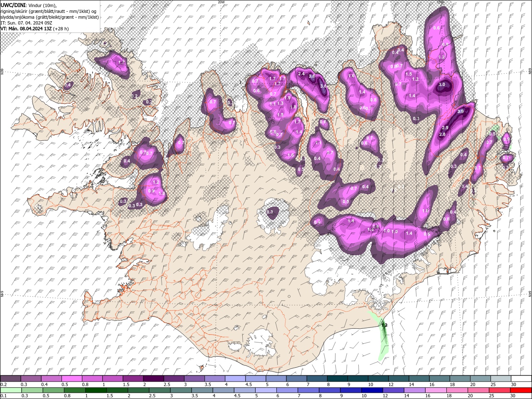Click the 15W longitude label at the top edge

(441, 2)
